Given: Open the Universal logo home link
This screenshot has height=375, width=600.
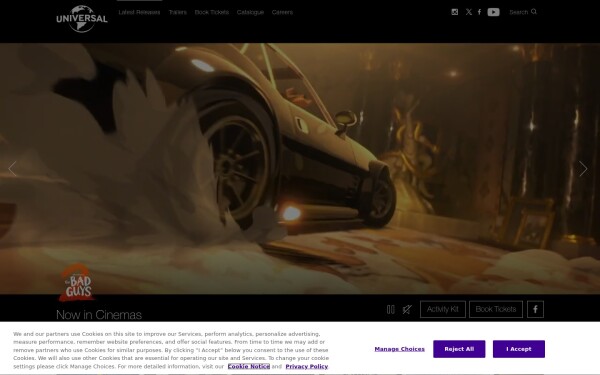Looking at the screenshot, I should point(82,18).
